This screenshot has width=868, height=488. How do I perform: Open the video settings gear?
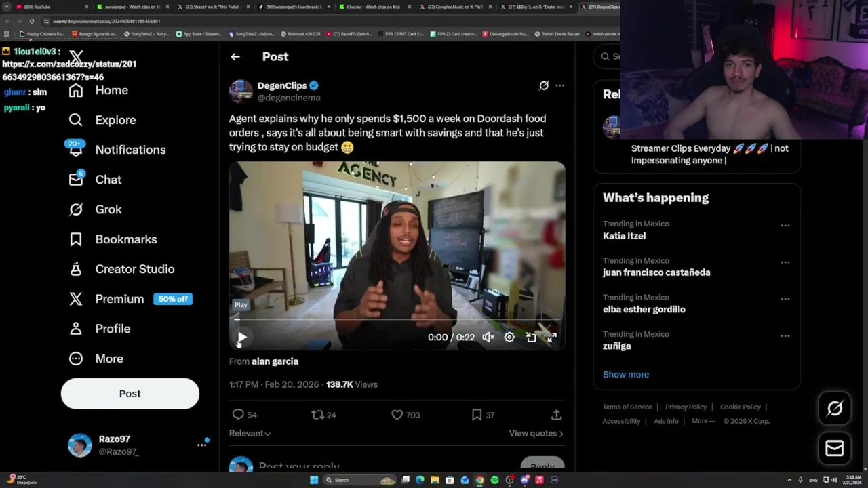[509, 337]
